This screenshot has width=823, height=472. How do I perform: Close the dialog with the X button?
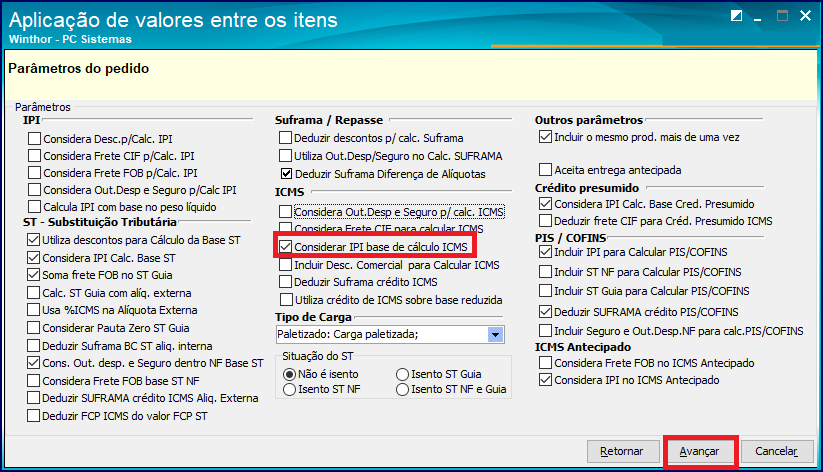pyautogui.click(x=805, y=16)
